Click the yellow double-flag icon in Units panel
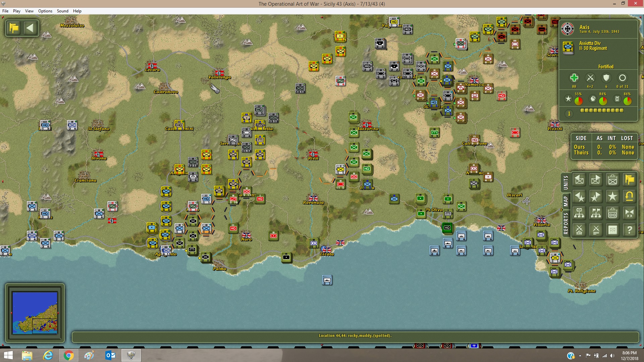 pyautogui.click(x=629, y=180)
